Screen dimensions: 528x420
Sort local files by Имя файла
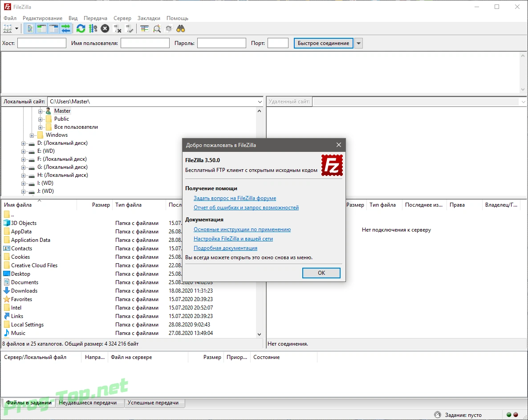[39, 205]
